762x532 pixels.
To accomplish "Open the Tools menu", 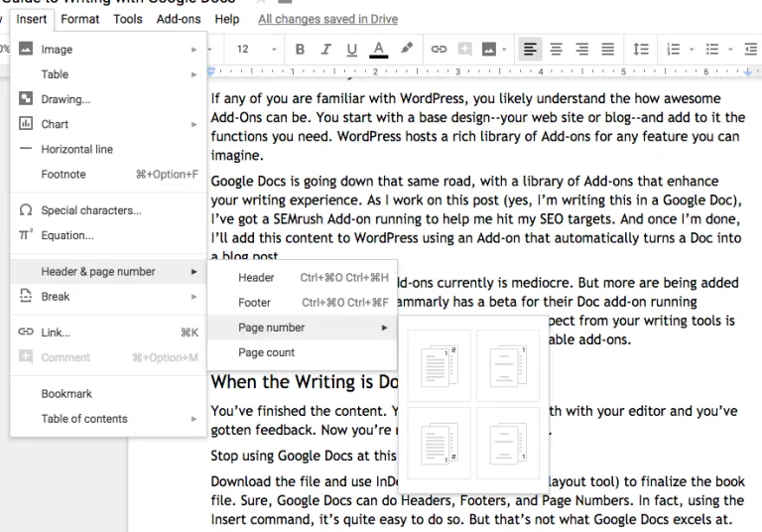I will pos(128,19).
